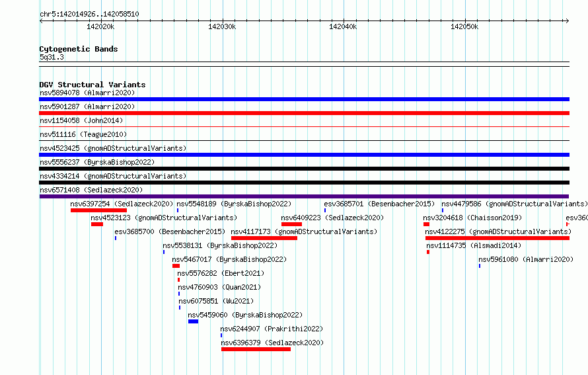Viewport: 588px width, 375px height.
Task: Click the 142050k ruler label
Action: [464, 26]
